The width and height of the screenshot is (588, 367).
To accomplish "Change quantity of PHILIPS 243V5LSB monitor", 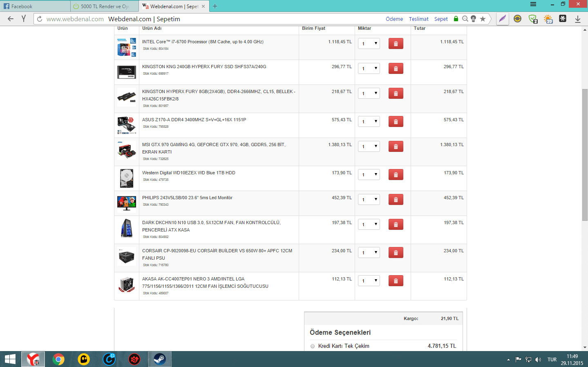I will [369, 200].
